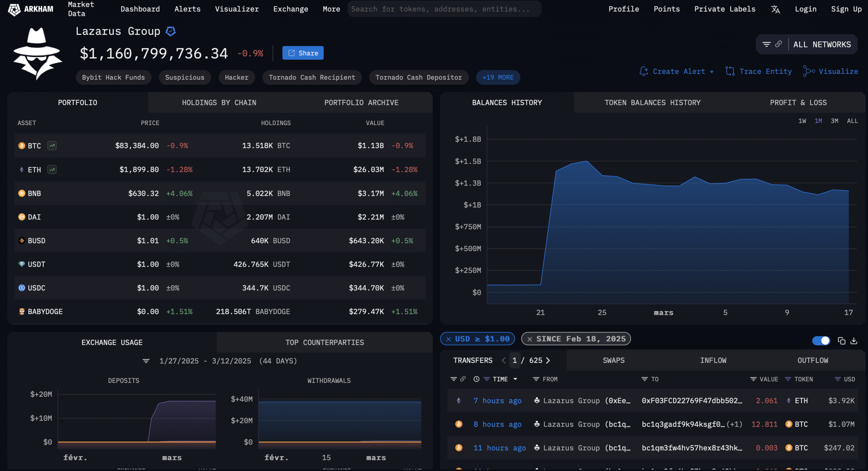Open the Inflow tab
868x471 pixels.
click(x=713, y=361)
